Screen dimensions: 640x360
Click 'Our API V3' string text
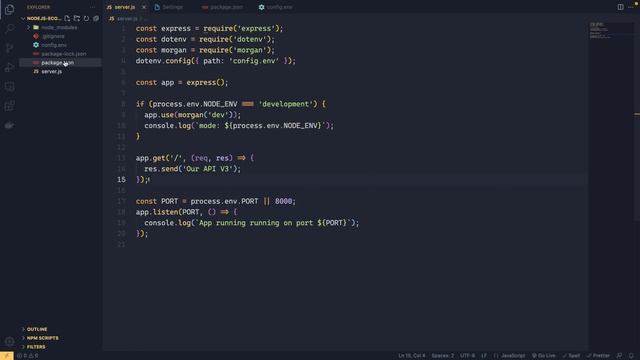[x=209, y=169]
